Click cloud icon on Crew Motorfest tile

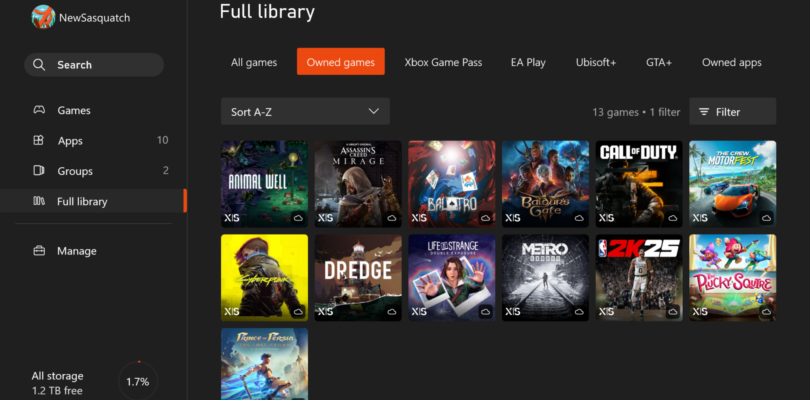pos(766,218)
